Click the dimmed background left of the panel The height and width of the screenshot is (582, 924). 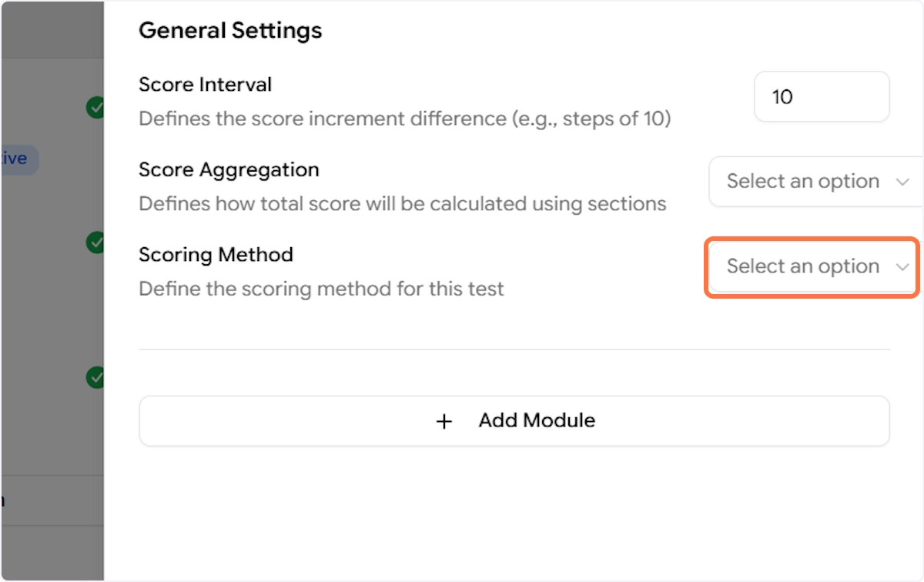tap(46, 308)
